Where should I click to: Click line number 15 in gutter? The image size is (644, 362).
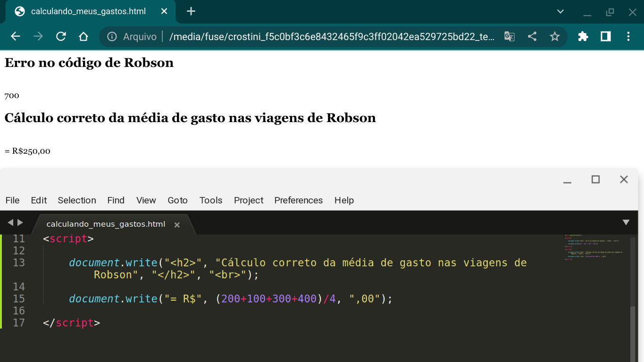point(19,299)
